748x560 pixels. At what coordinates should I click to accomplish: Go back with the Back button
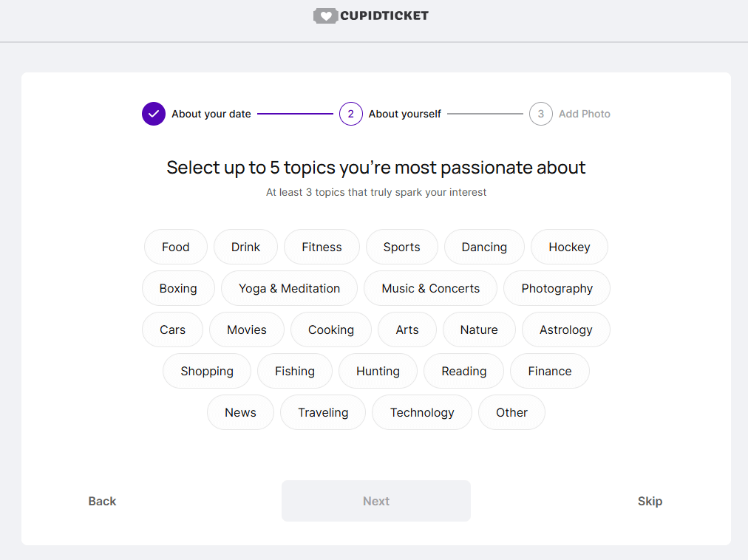[102, 501]
